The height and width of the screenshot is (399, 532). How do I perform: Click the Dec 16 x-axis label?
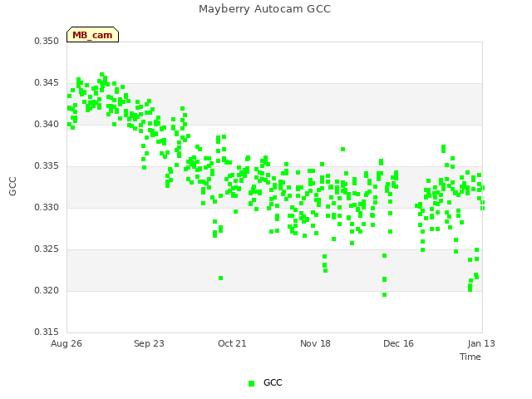pos(398,343)
